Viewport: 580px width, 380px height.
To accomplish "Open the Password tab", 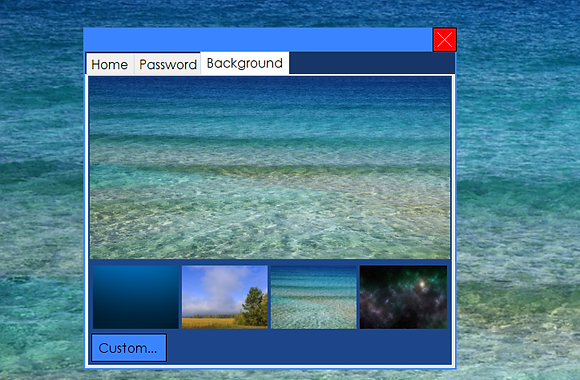I will tap(168, 64).
